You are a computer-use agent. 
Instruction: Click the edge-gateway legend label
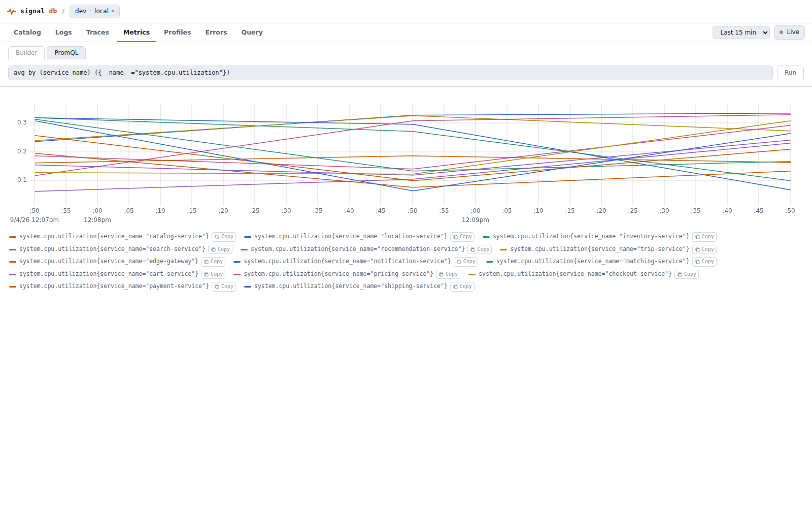point(109,261)
